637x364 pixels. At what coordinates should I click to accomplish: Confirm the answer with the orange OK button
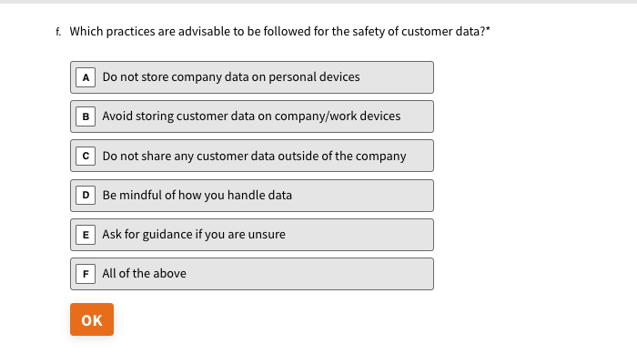[92, 319]
